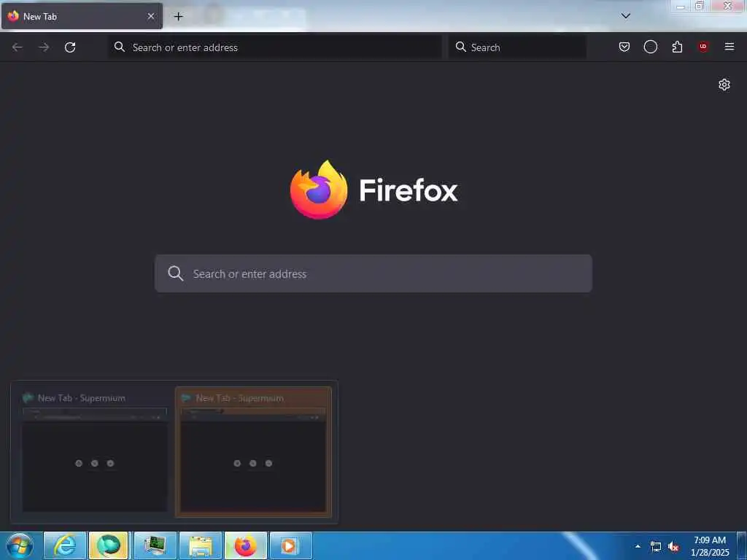Select first New Tab - Supermium preview thumbnail

coord(94,451)
